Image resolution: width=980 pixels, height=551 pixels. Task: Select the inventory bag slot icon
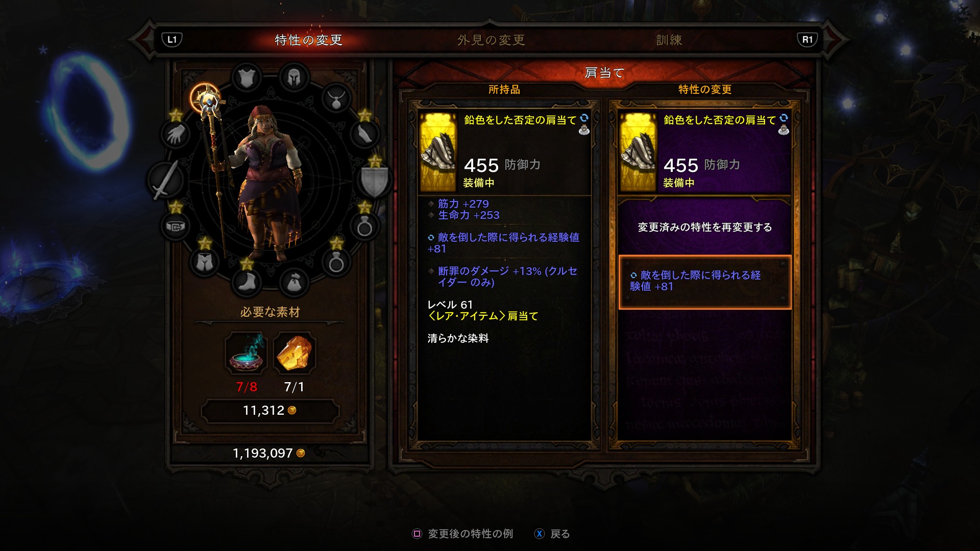[x=294, y=282]
